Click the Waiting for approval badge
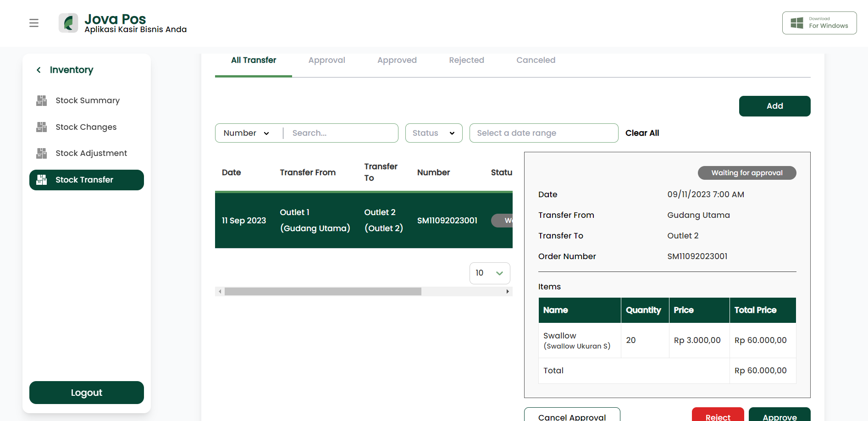Viewport: 868px width, 421px height. tap(747, 173)
